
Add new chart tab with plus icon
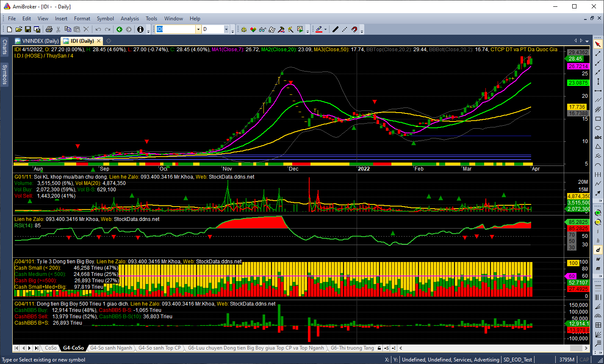(108, 41)
